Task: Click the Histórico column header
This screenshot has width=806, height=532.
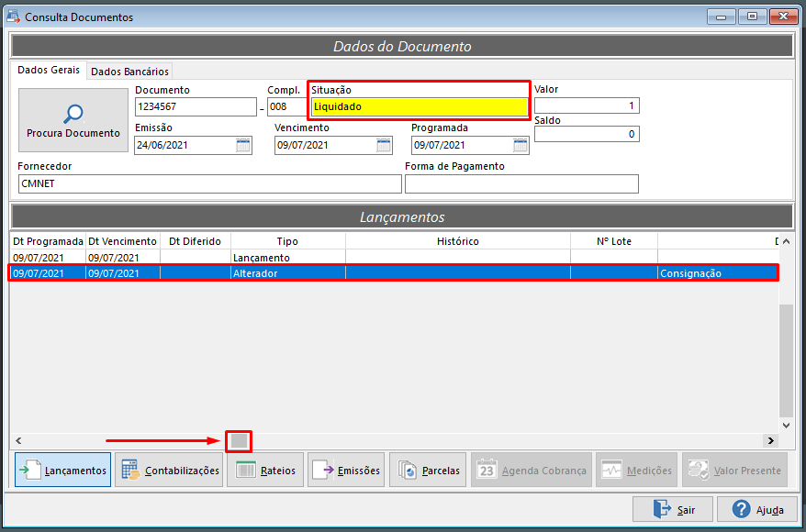Action: coord(458,241)
